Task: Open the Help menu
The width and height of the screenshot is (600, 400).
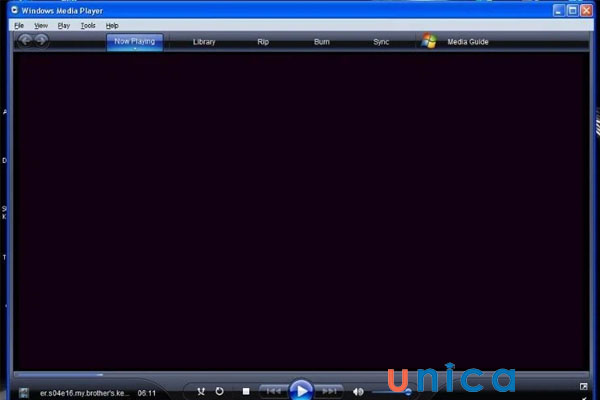Action: pyautogui.click(x=112, y=26)
